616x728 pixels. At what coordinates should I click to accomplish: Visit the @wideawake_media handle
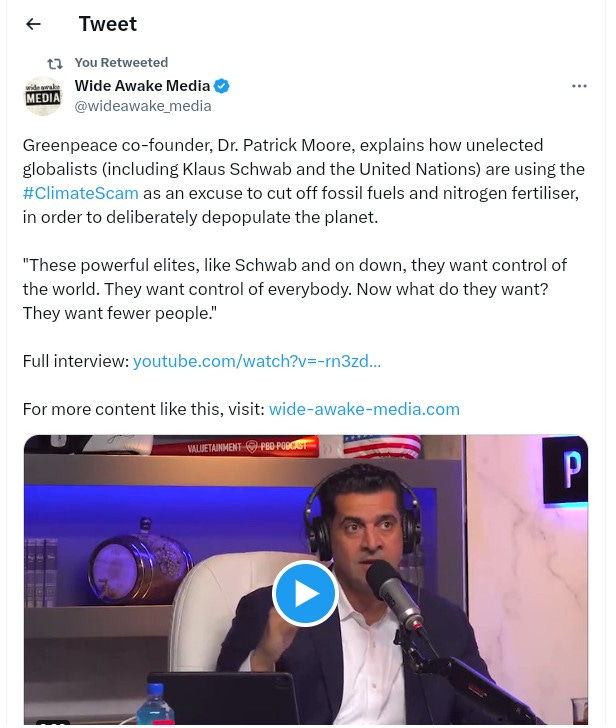click(143, 106)
